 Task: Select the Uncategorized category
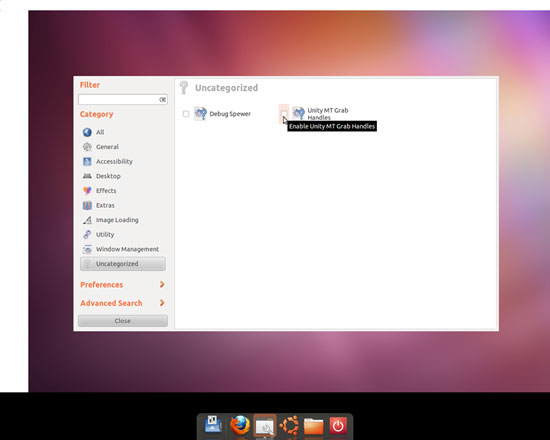point(123,264)
